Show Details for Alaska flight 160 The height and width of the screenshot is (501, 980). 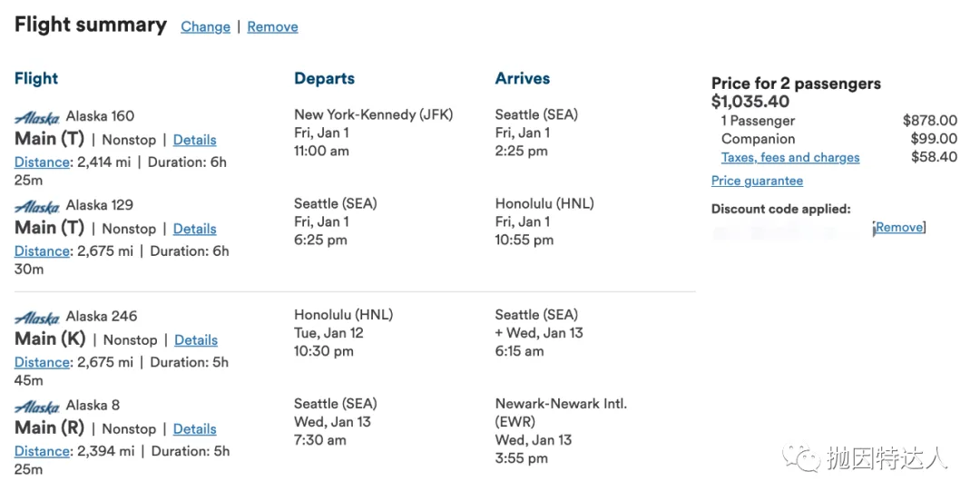[194, 140]
